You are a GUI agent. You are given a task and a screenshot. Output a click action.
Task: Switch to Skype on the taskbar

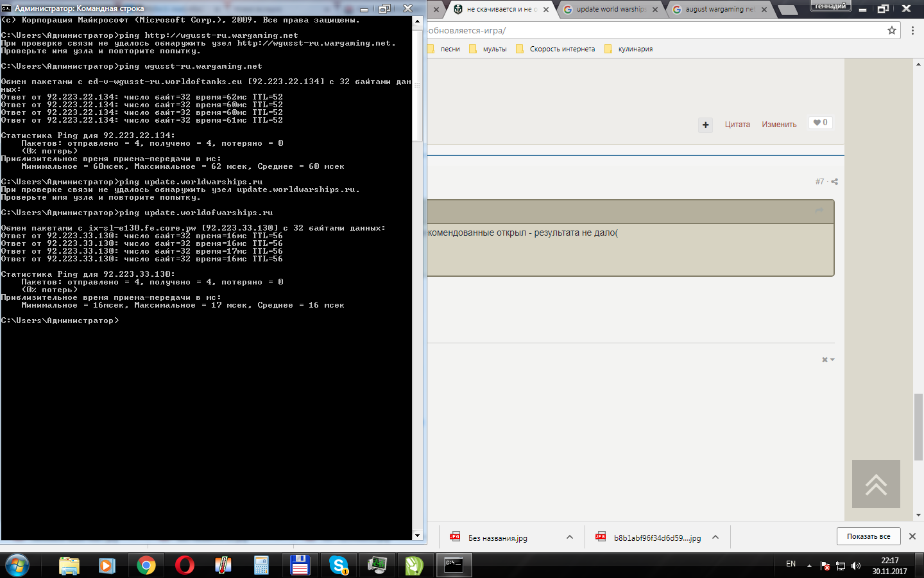[338, 566]
